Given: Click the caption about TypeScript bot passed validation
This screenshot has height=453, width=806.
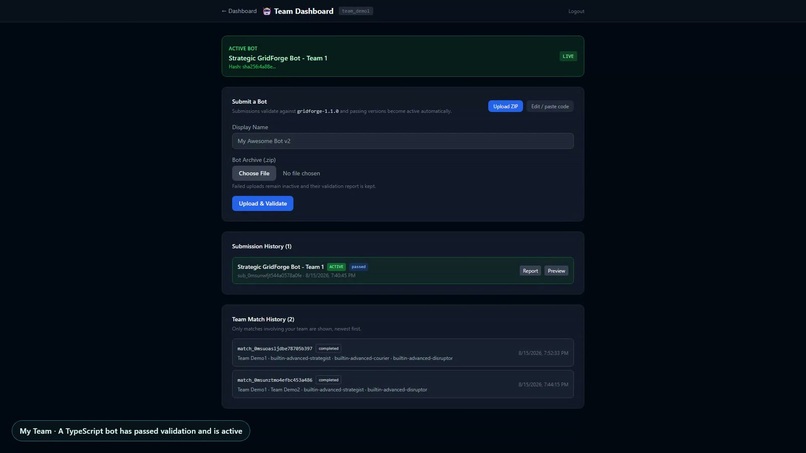Looking at the screenshot, I should 131,431.
